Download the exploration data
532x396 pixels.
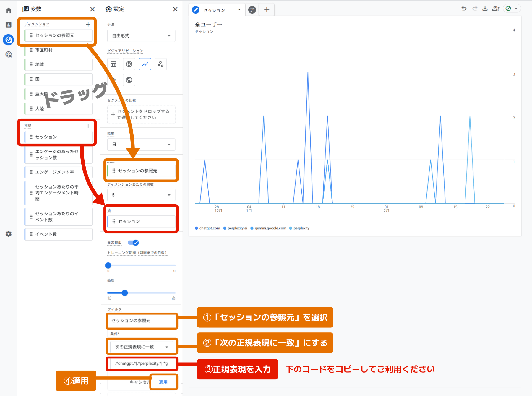pyautogui.click(x=485, y=9)
